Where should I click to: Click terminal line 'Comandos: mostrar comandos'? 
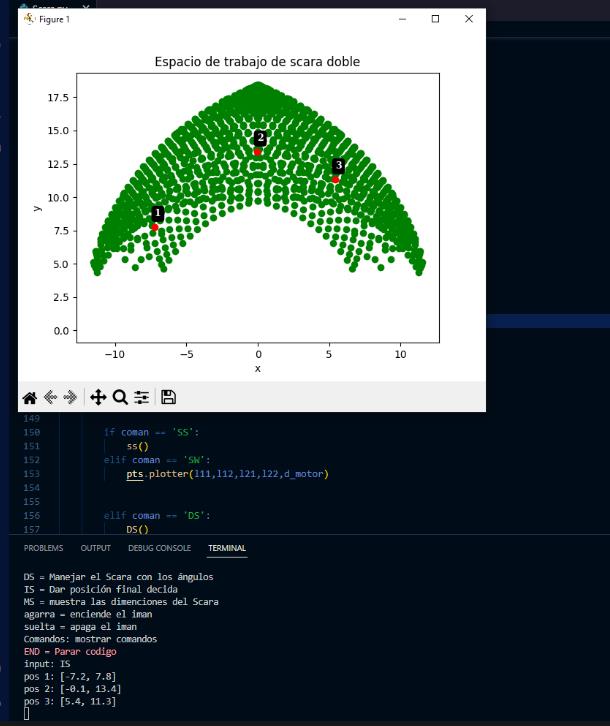pos(90,639)
